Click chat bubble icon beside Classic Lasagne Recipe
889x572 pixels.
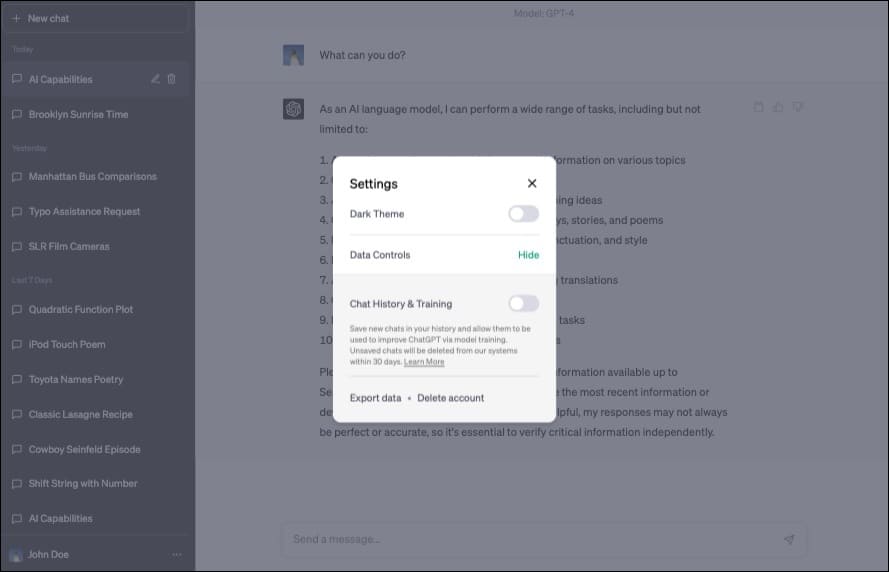tap(17, 414)
